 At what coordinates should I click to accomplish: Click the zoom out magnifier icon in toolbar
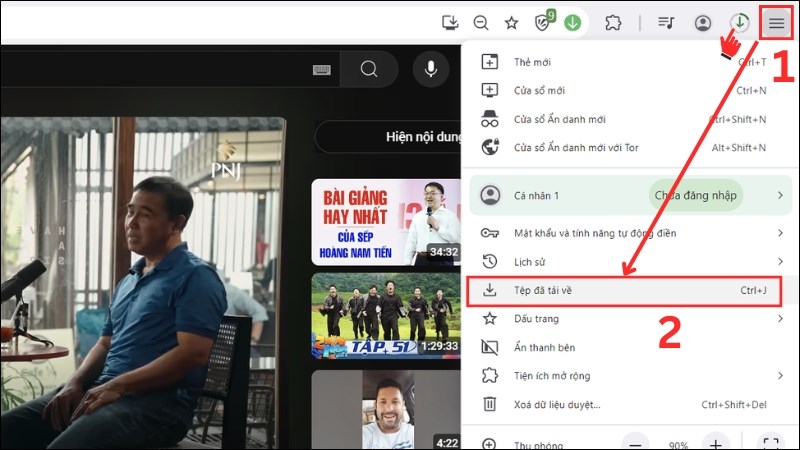pyautogui.click(x=481, y=22)
